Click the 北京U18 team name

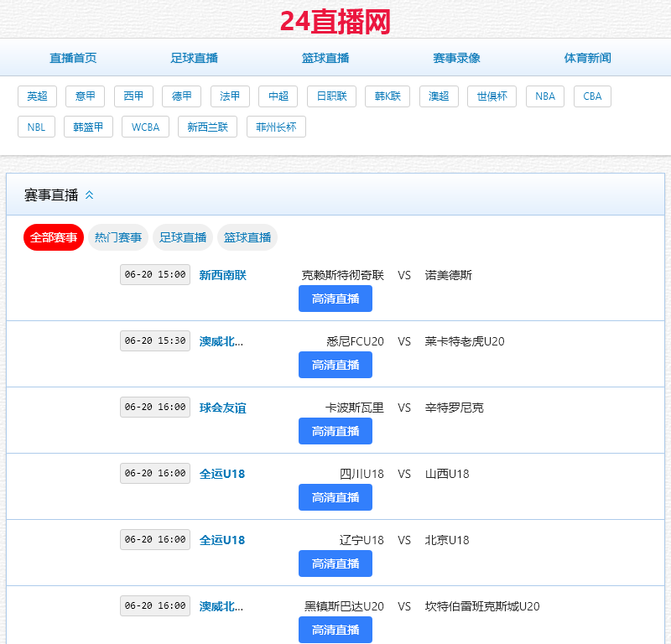click(x=447, y=541)
